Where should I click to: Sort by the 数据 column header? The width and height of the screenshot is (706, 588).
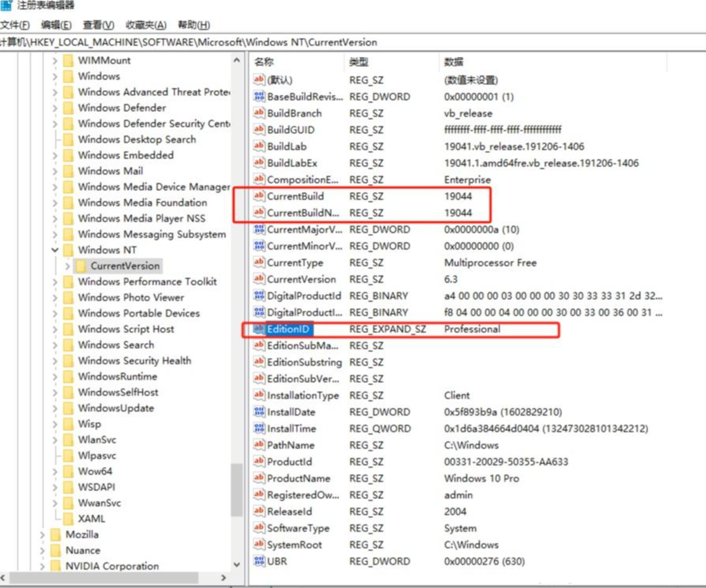[553, 62]
